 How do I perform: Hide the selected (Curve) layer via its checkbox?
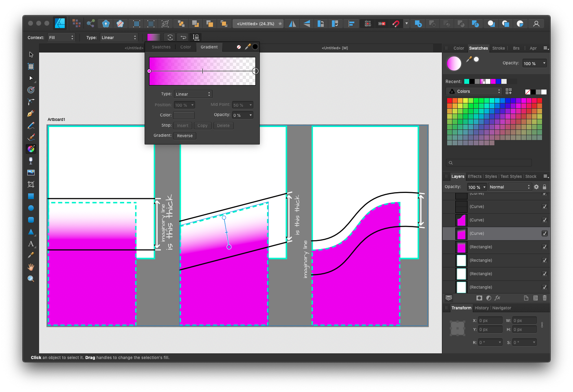[544, 233]
